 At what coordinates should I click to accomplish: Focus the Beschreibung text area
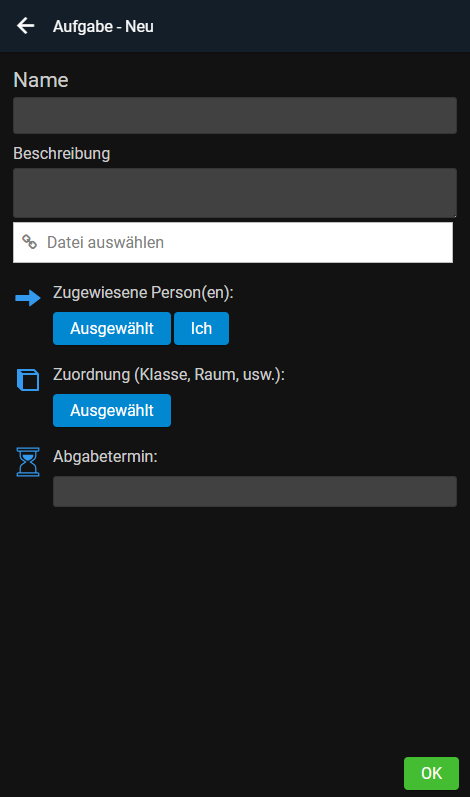pos(235,193)
